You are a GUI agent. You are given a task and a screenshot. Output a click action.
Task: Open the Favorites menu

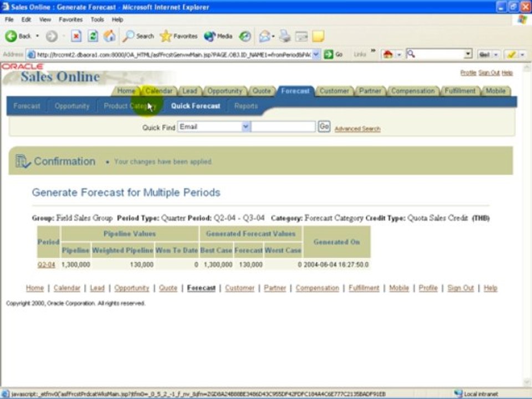70,20
